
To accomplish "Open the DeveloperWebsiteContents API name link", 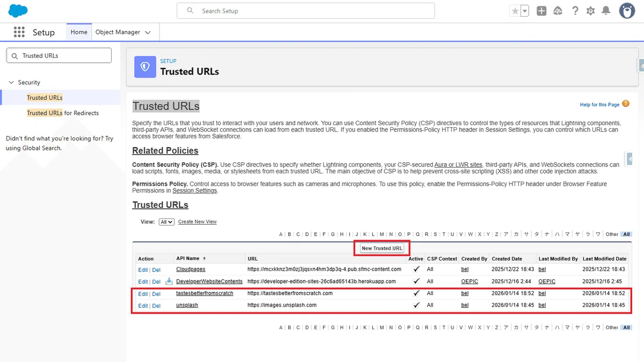I will point(209,281).
